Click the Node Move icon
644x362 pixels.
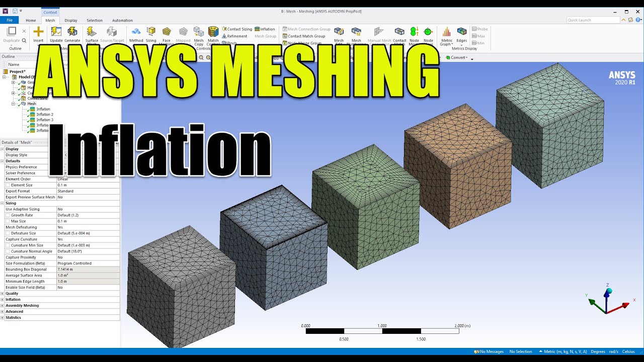428,32
